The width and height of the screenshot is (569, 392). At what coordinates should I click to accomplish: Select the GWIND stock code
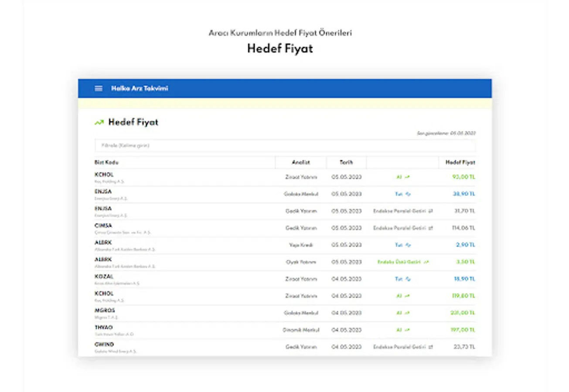point(104,345)
